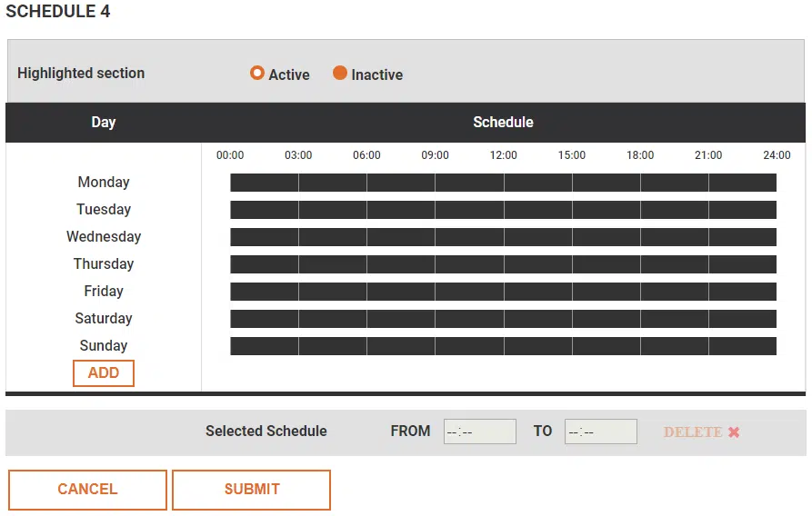The height and width of the screenshot is (516, 812).
Task: Click the Schedule column header
Action: pos(503,123)
